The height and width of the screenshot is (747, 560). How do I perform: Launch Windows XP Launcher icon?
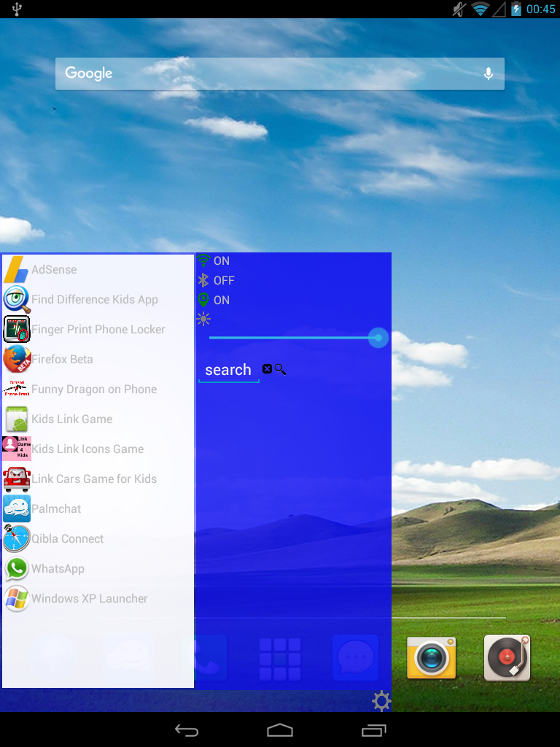[17, 598]
